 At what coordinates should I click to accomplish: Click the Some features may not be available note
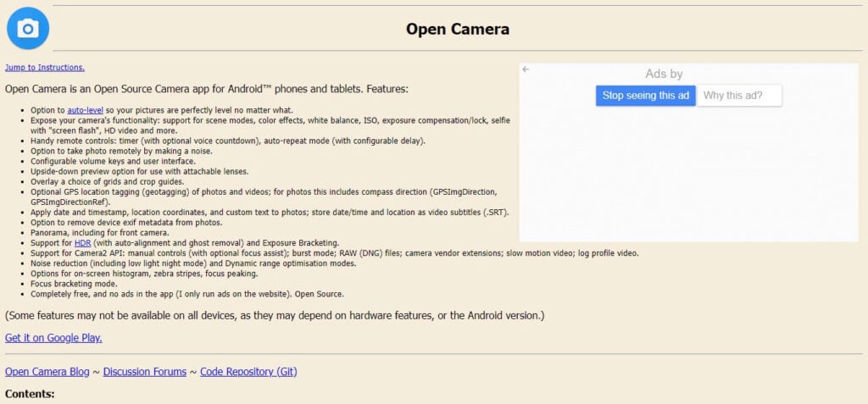point(275,315)
